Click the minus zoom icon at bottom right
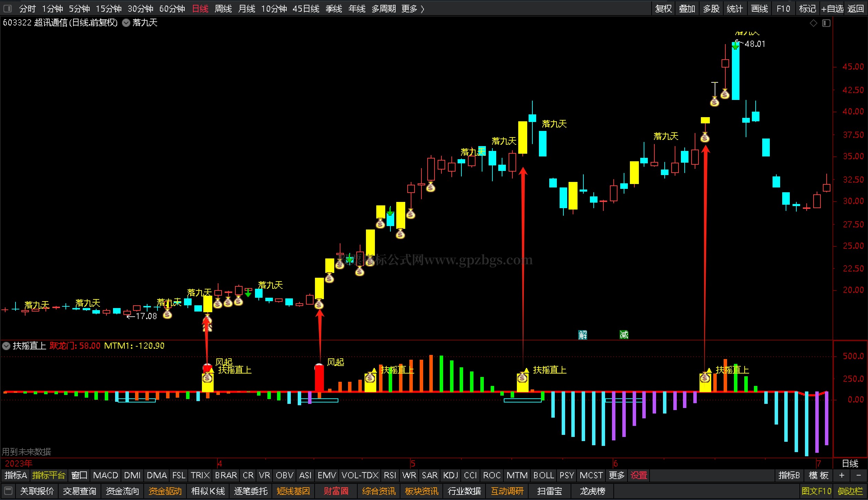Screen dimensions: 868x500 pyautogui.click(x=858, y=475)
